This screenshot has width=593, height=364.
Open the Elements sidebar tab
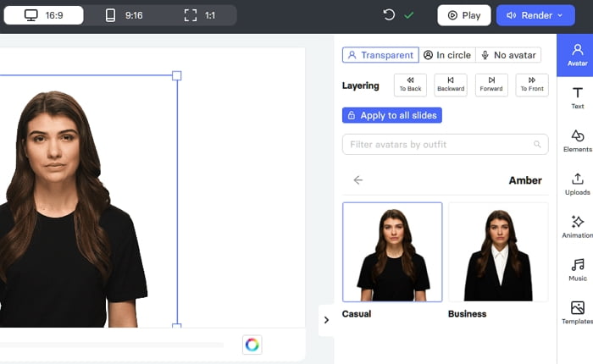(x=577, y=141)
